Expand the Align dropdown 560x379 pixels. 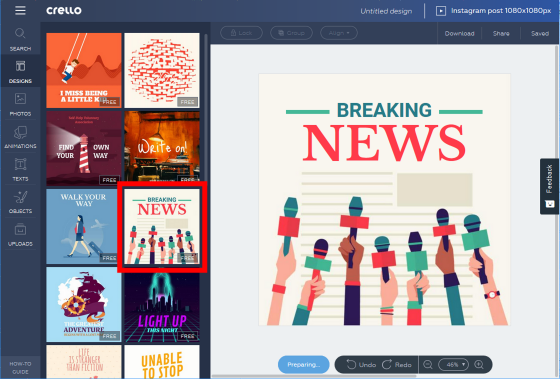(x=339, y=33)
